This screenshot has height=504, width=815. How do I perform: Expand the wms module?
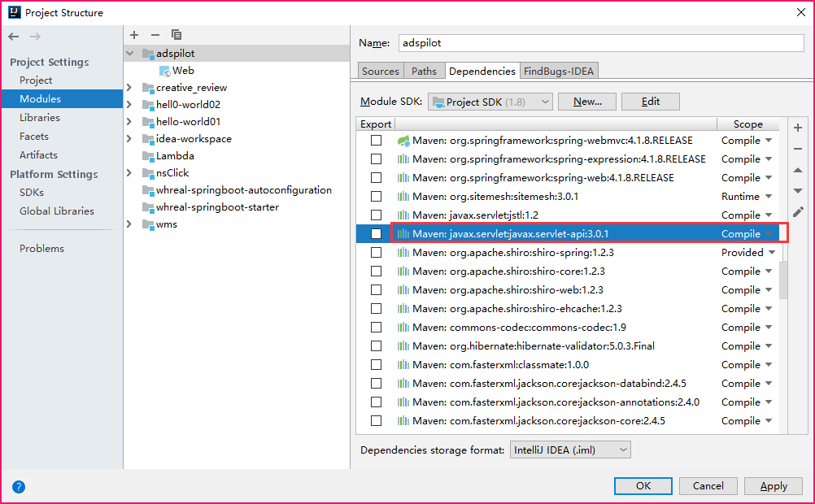point(129,224)
